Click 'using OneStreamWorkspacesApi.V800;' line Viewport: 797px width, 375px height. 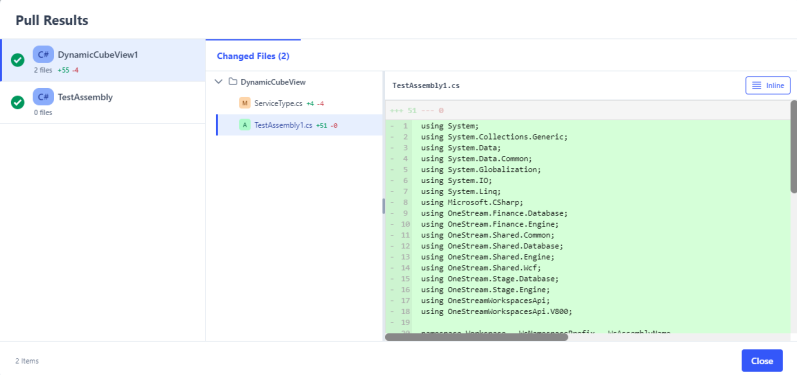click(497, 311)
